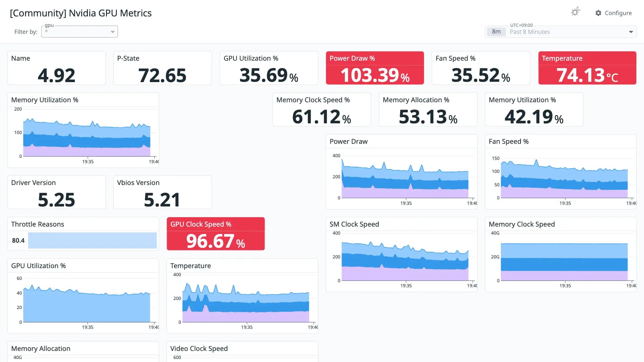Click the Memory Utilization 42.19% value
The image size is (644, 362).
534,117
